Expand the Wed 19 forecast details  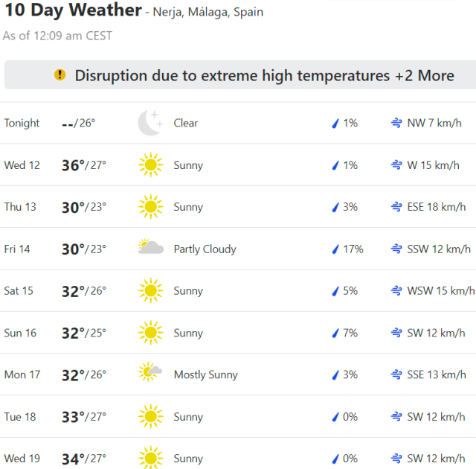238,459
